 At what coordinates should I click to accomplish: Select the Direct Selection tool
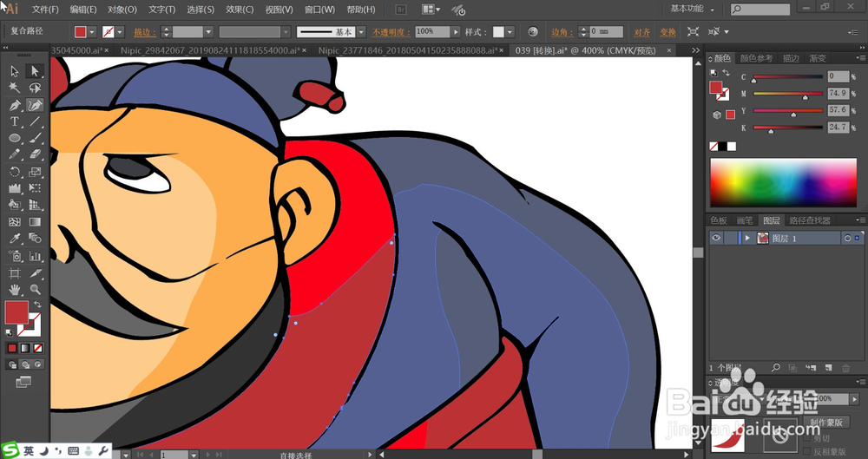tap(35, 71)
